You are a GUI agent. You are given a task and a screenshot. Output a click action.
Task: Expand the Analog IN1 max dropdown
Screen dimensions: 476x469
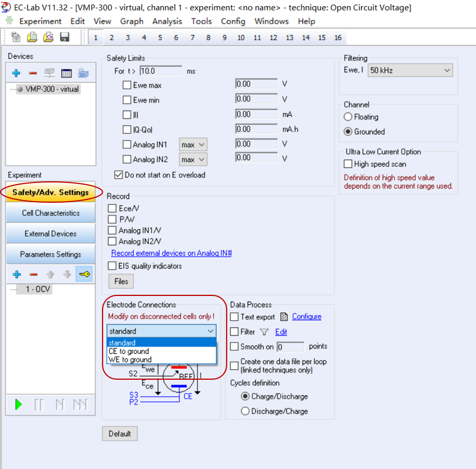[x=193, y=144]
